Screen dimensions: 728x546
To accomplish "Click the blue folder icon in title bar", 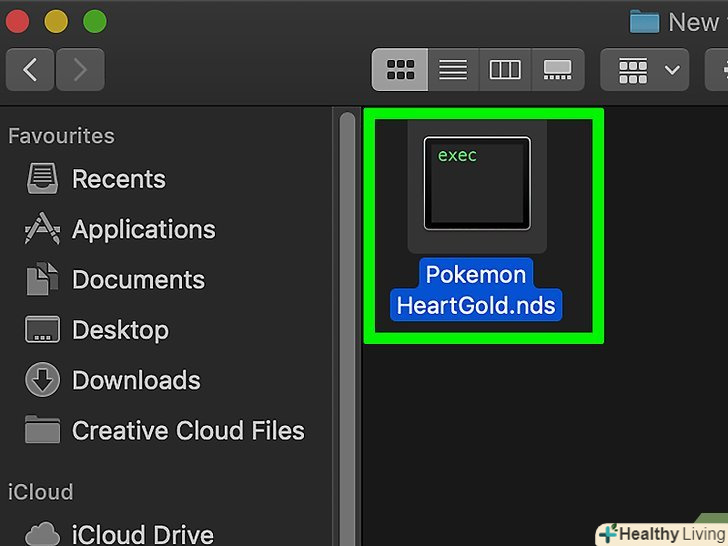I will click(x=644, y=21).
